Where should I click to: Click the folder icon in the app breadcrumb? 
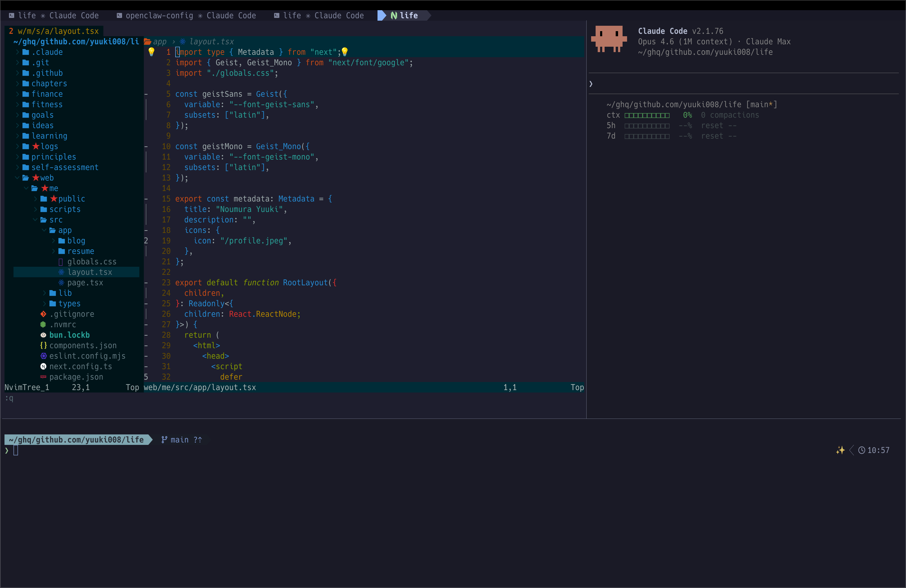[147, 41]
